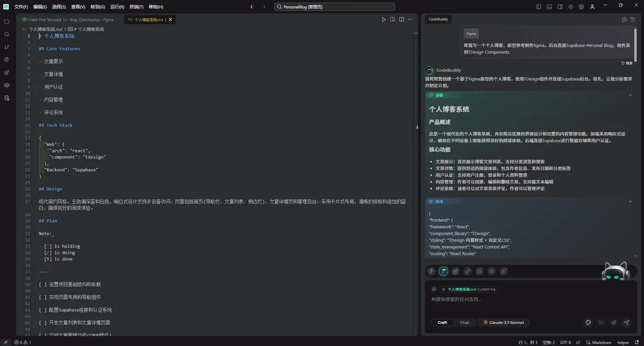Open the 终端(T) menu
Viewport: 644px width, 346px height.
pyautogui.click(x=137, y=7)
